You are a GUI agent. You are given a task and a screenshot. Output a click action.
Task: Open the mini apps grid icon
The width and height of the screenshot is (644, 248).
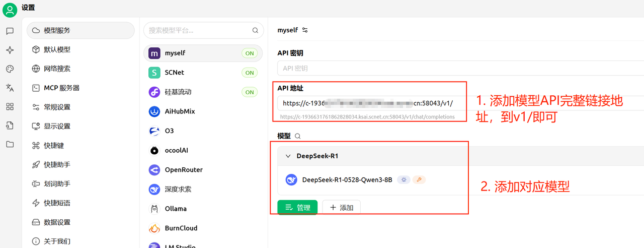(x=10, y=106)
